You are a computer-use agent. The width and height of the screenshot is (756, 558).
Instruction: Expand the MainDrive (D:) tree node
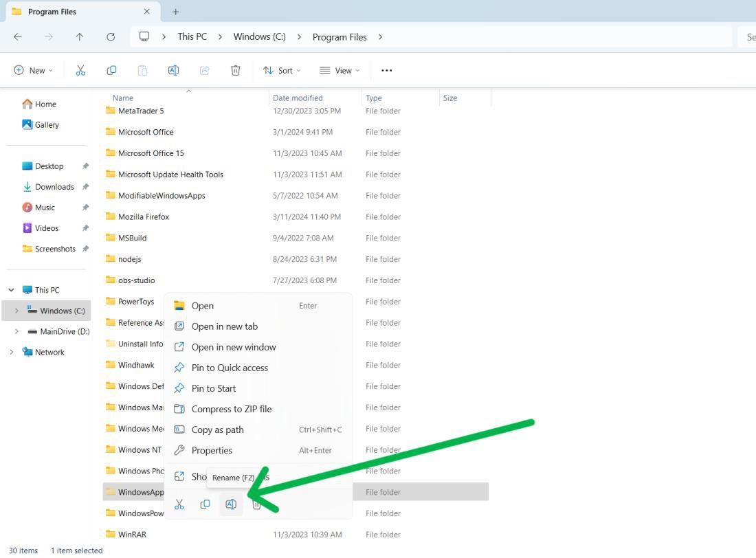pos(17,331)
